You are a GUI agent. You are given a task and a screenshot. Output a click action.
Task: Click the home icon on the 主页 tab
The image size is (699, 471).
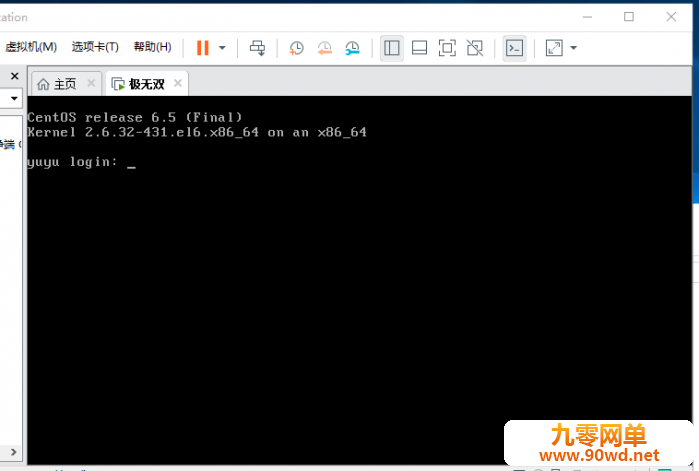click(x=43, y=84)
